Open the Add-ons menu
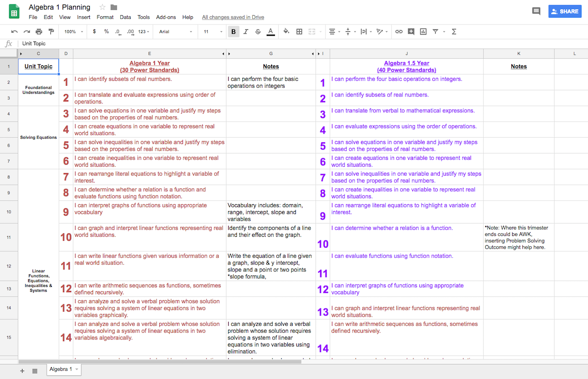The width and height of the screenshot is (588, 379). [x=166, y=17]
